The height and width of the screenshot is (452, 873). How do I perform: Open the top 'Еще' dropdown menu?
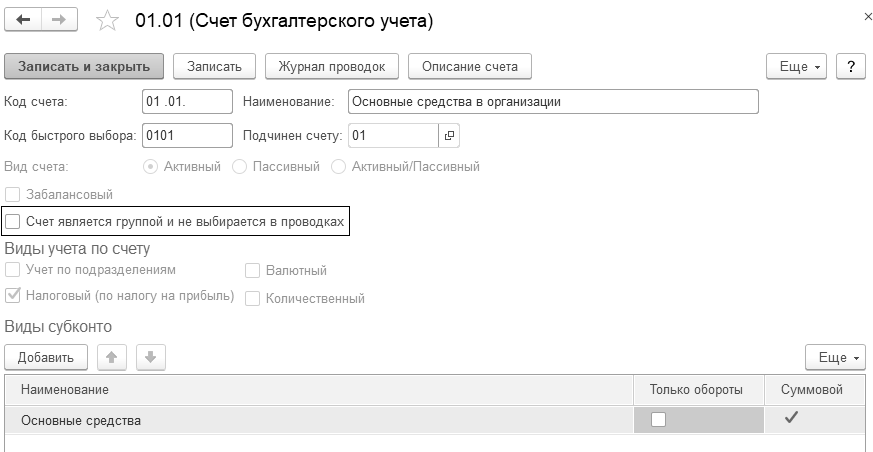tap(798, 66)
